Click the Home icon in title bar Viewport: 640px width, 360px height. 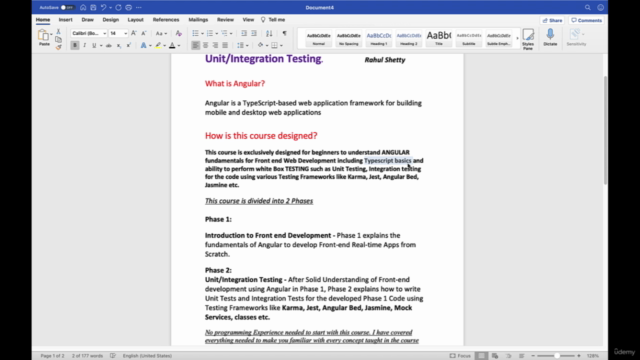[x=83, y=7]
